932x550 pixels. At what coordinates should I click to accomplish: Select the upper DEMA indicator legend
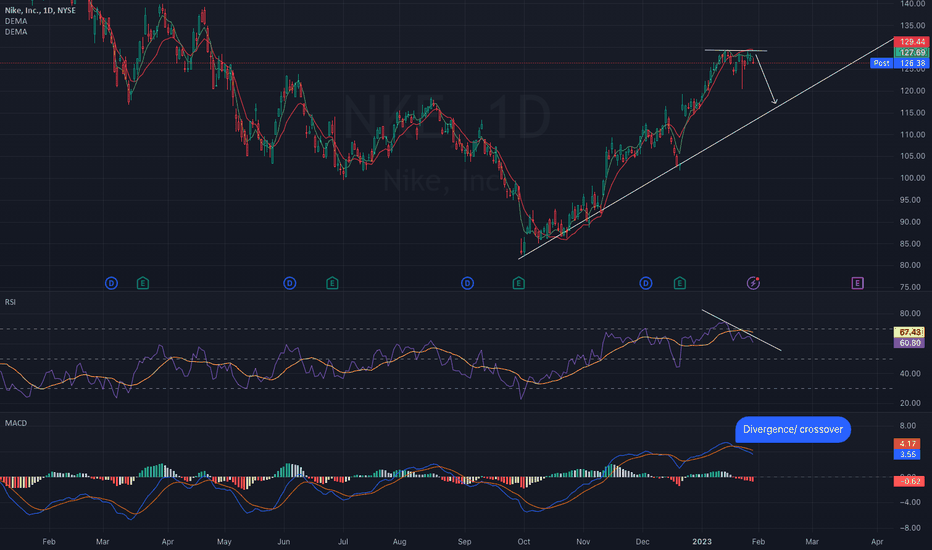(x=16, y=21)
